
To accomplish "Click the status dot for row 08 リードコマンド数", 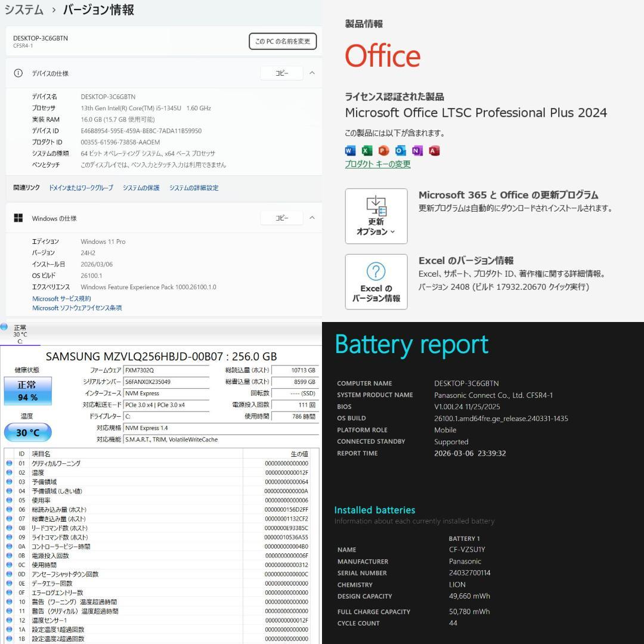I will [10, 528].
